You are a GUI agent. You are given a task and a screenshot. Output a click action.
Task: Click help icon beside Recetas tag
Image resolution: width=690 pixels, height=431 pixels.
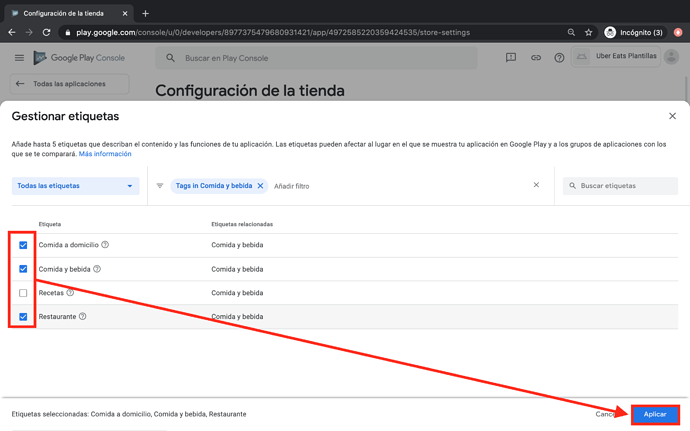pos(70,293)
